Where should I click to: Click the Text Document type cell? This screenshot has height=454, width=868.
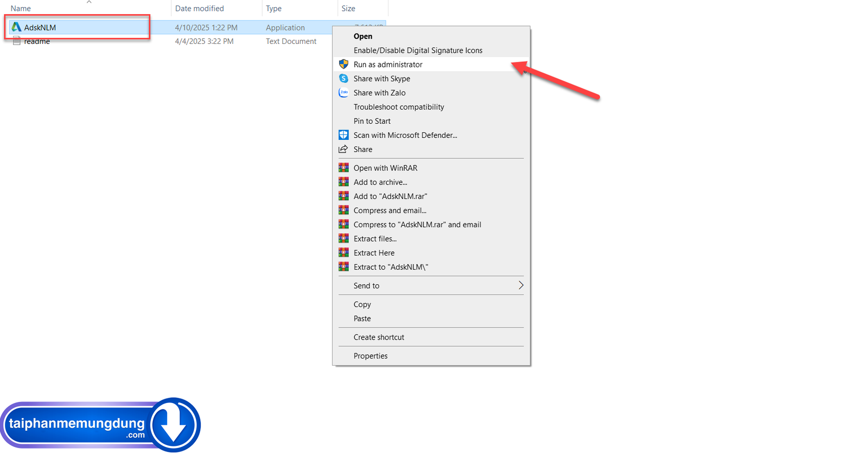pos(291,41)
